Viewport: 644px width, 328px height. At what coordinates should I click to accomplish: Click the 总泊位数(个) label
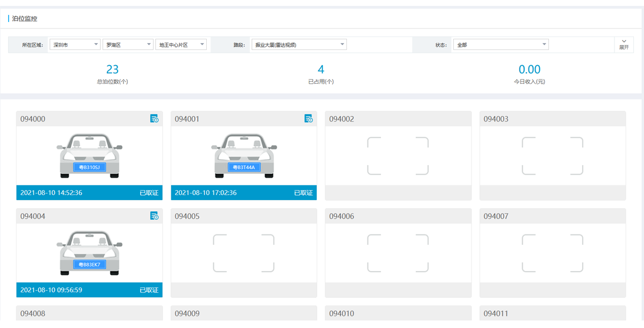coord(113,82)
